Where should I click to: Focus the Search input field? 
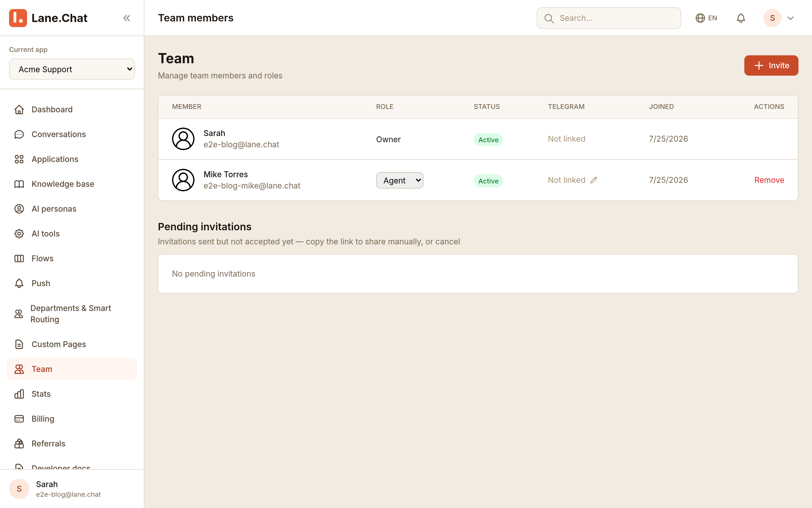[609, 18]
